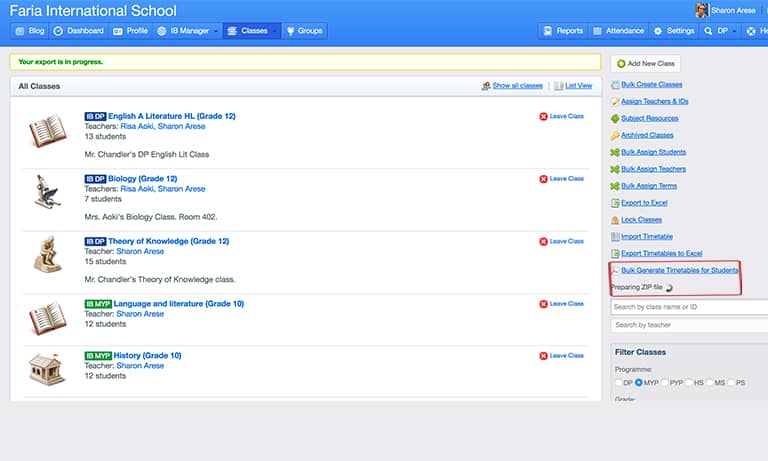Screen dimensions: 768x461
Task: Click the padlock icon beside Lock Classes
Action: (x=615, y=220)
